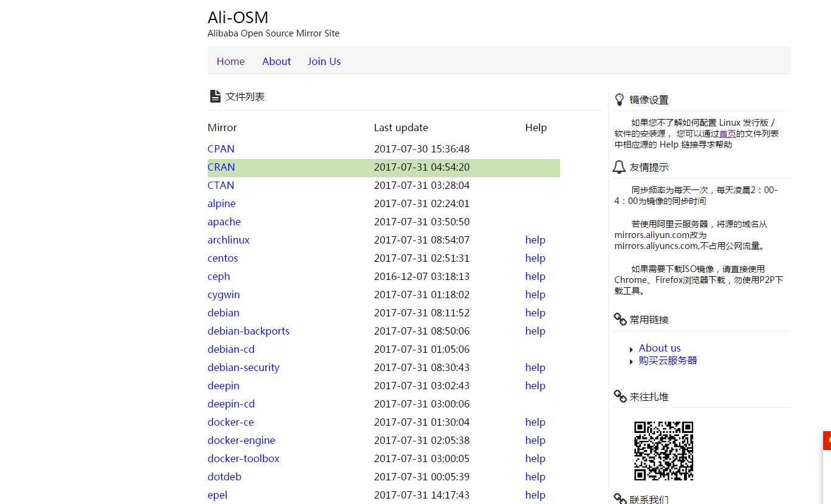Open the docker-ce mirror link

pos(231,422)
